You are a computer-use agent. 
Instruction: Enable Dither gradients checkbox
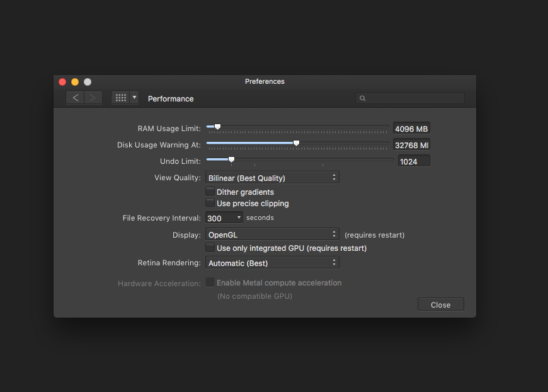point(210,192)
